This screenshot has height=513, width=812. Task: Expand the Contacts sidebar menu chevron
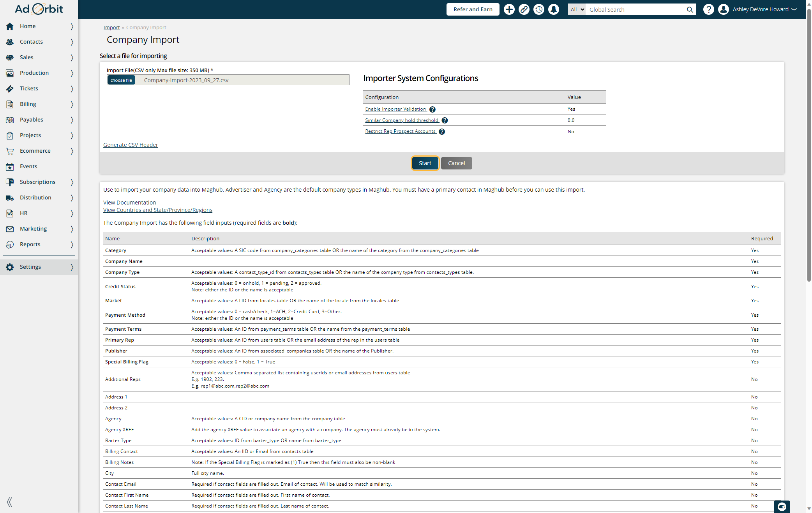tap(72, 42)
